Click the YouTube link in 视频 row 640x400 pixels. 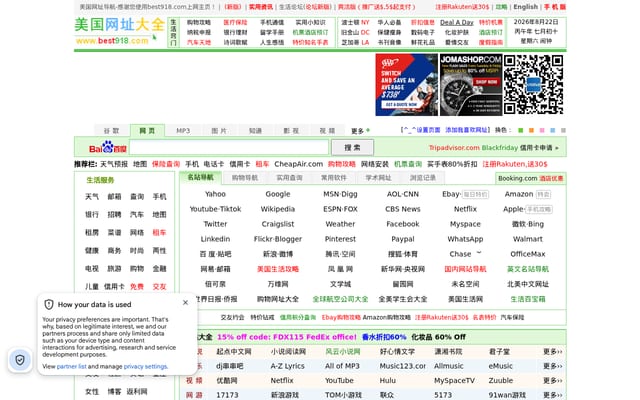(x=339, y=380)
